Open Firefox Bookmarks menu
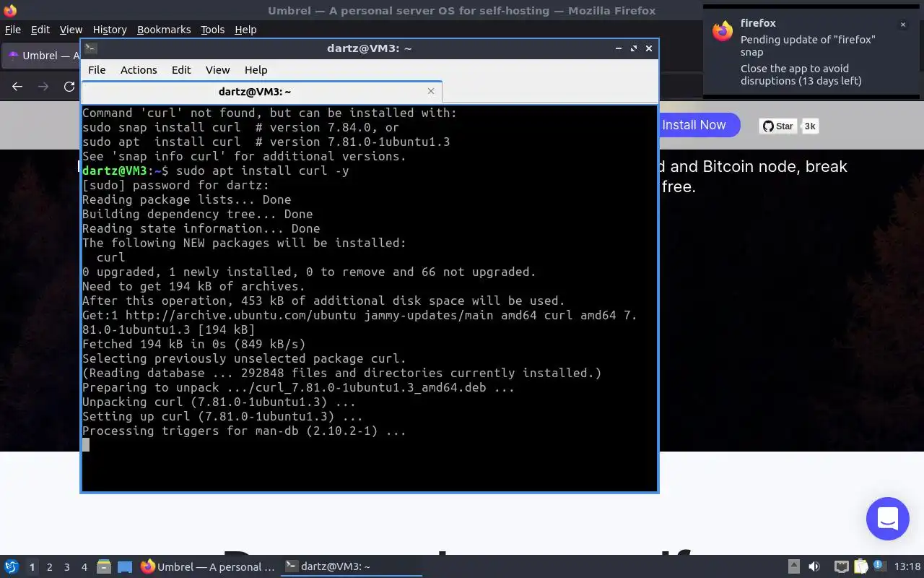 [x=164, y=30]
